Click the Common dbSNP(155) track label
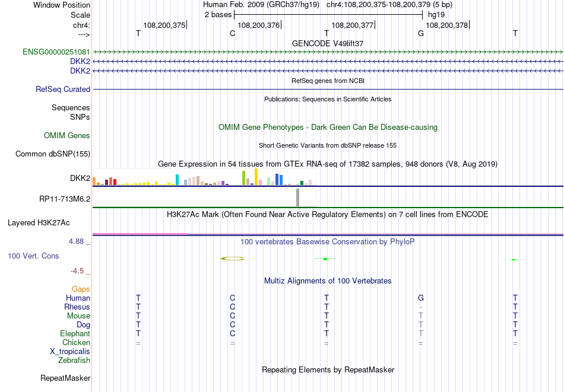Image resolution: width=564 pixels, height=392 pixels. (x=53, y=154)
